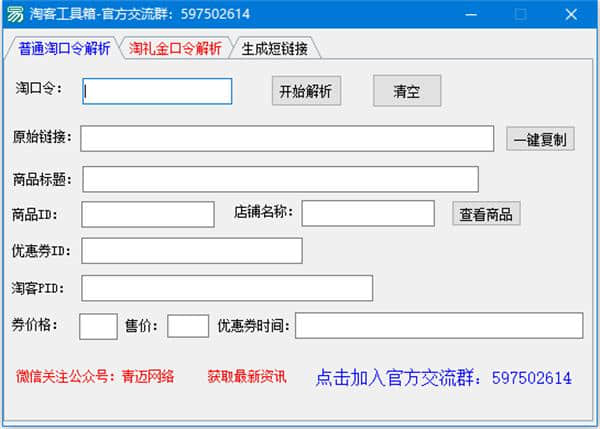Focus the 店铺名称 text field

click(368, 213)
